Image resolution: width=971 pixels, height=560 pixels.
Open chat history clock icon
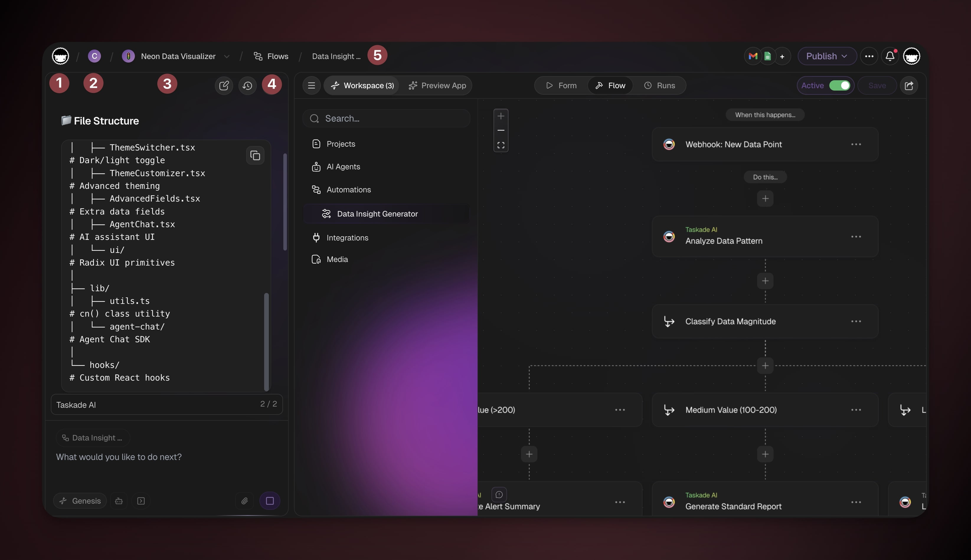[x=247, y=85]
